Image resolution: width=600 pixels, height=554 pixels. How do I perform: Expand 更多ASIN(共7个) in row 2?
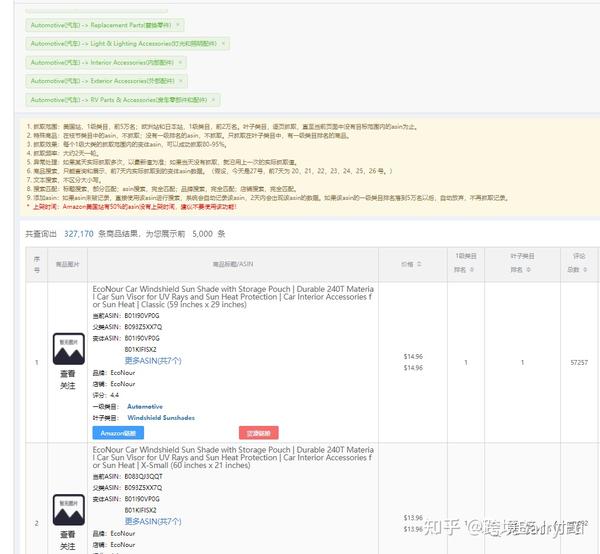(153, 521)
